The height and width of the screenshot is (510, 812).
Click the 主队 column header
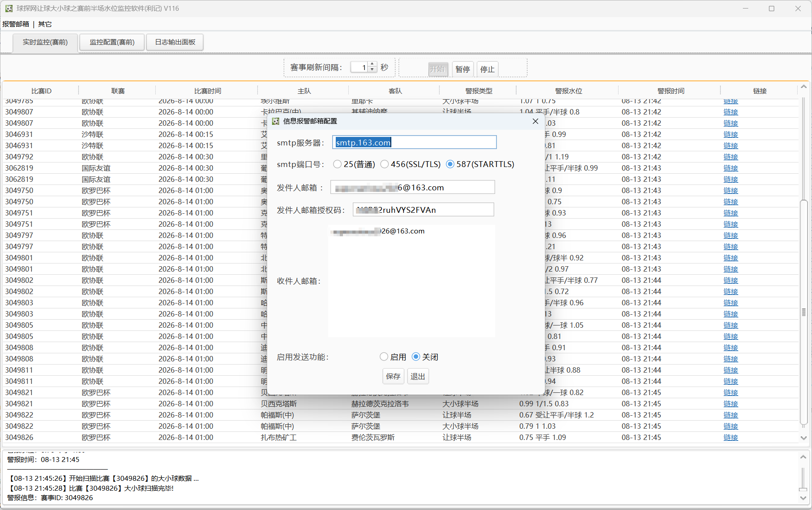[304, 91]
